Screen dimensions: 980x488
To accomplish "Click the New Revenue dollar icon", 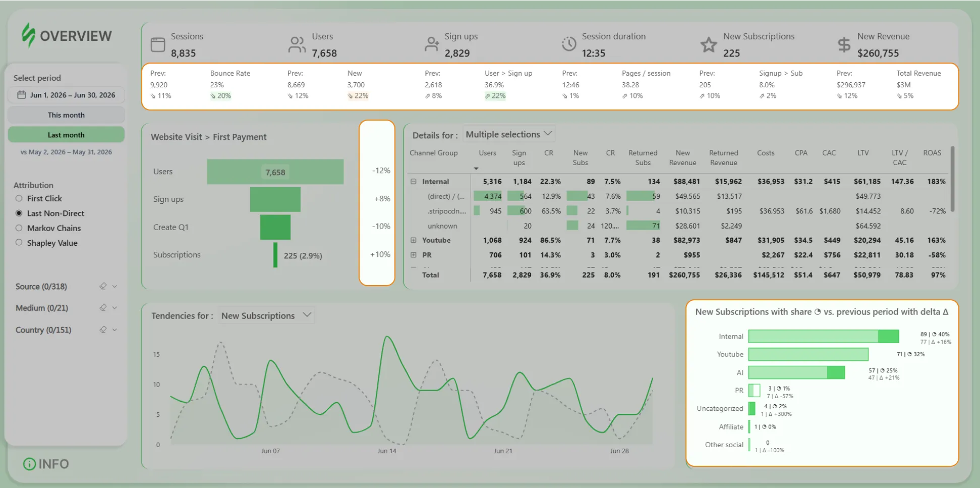I will pyautogui.click(x=844, y=45).
